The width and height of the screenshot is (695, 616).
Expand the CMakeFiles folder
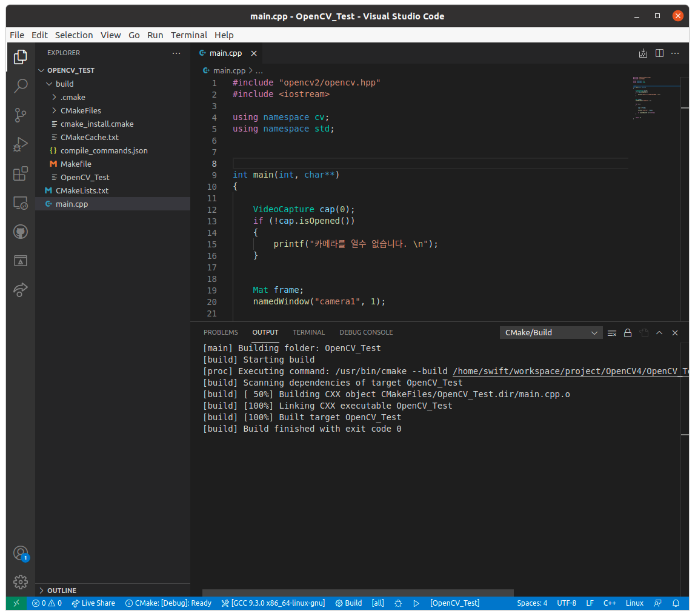(113, 110)
